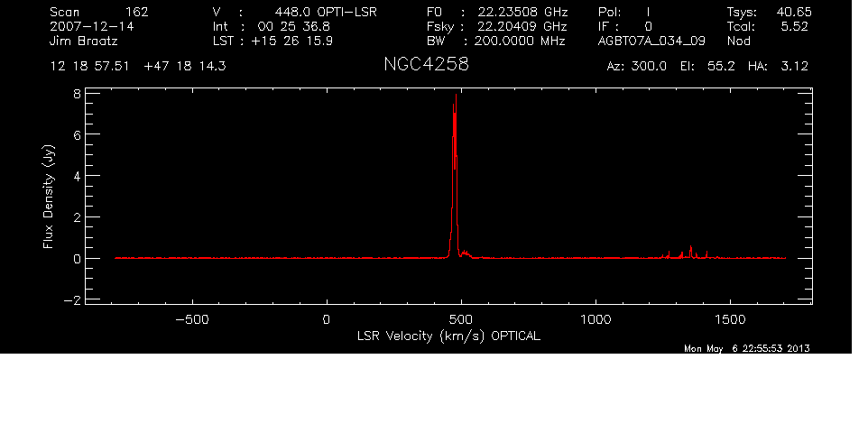
Task: Click the integration time 00 25 36.8
Action: pos(294,26)
